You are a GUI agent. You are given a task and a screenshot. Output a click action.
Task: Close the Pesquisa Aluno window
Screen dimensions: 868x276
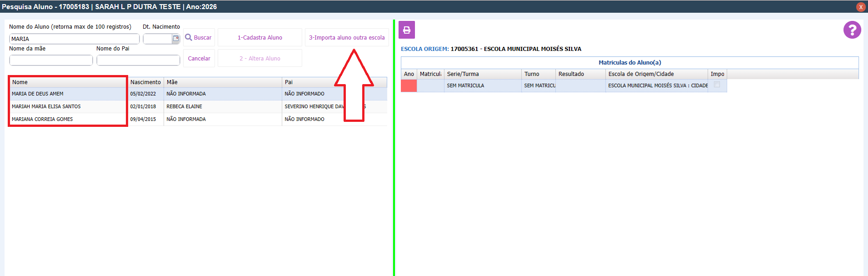[x=860, y=7]
